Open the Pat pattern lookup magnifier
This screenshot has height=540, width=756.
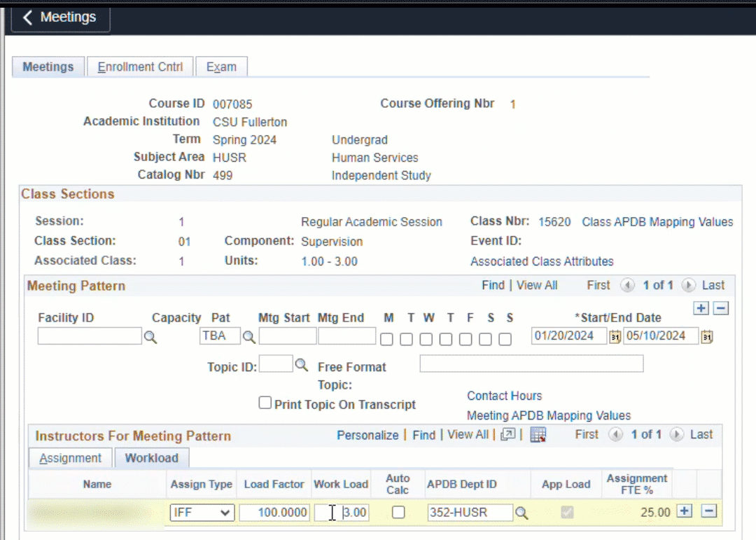(x=248, y=338)
